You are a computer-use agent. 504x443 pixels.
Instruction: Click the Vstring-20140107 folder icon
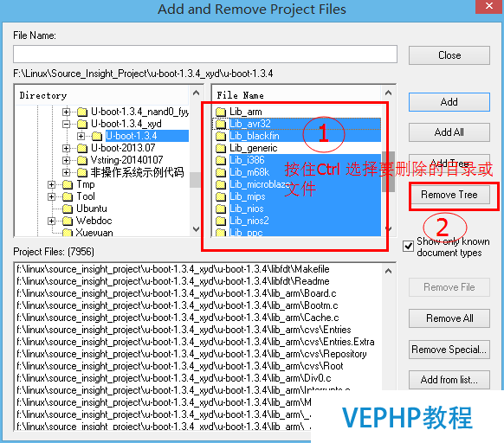pyautogui.click(x=82, y=160)
